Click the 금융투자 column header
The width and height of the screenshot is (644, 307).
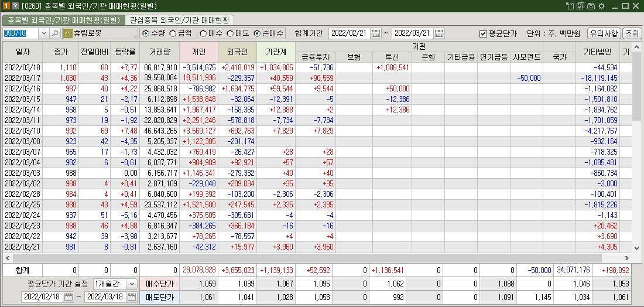(x=316, y=57)
